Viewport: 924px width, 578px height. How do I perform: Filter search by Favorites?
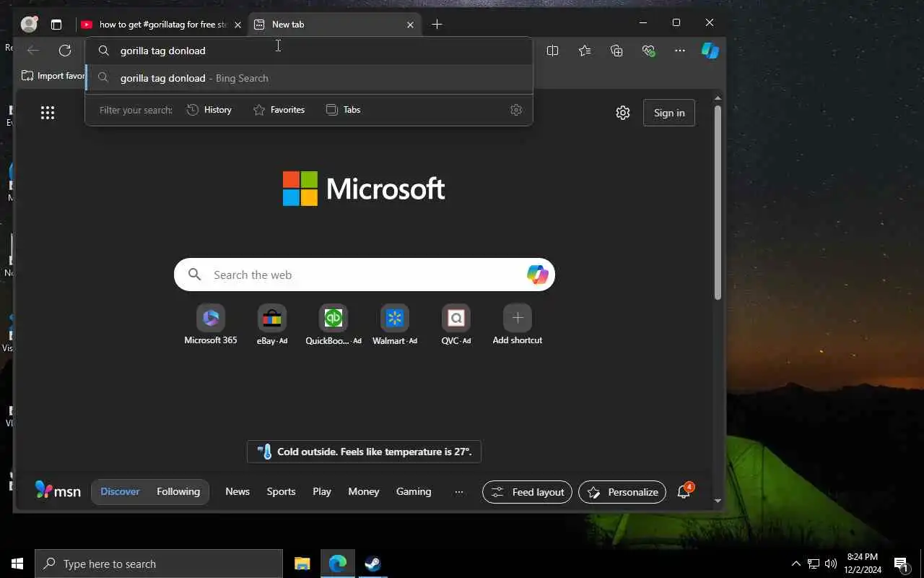(279, 110)
